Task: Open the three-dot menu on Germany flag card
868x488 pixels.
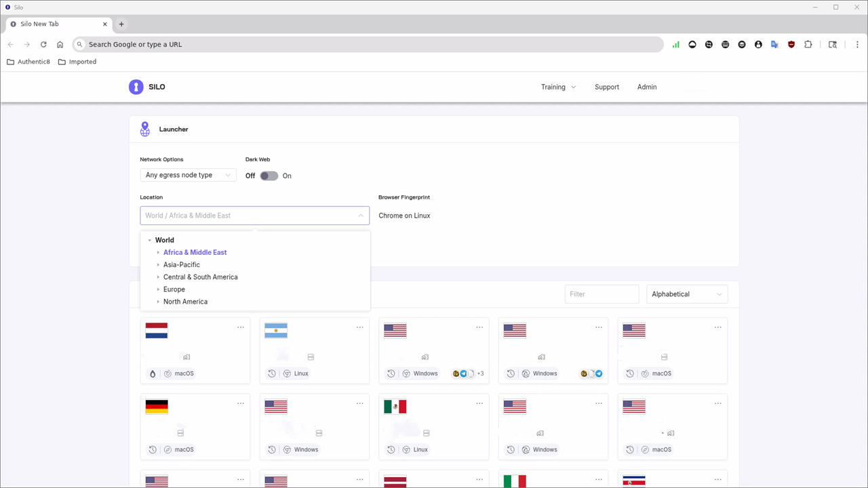Action: pyautogui.click(x=241, y=403)
